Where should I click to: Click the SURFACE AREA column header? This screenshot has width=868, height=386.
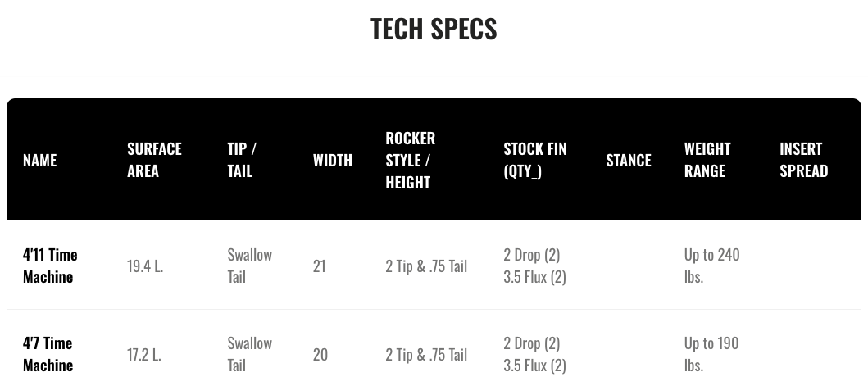pyautogui.click(x=154, y=160)
